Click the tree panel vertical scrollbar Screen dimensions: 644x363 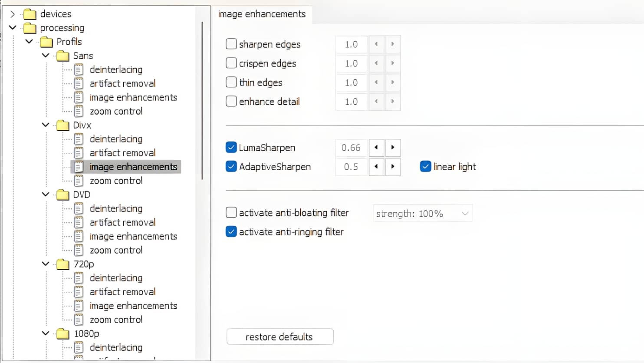pos(202,100)
